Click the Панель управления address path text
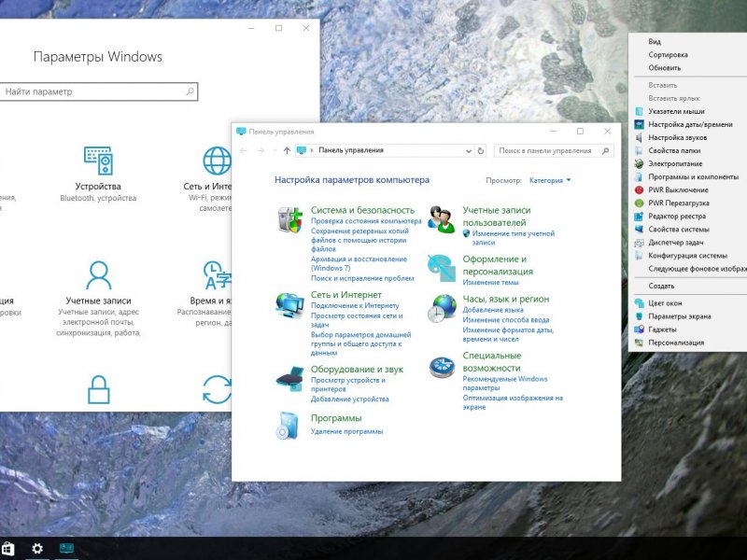The width and height of the screenshot is (747, 560). pos(351,150)
